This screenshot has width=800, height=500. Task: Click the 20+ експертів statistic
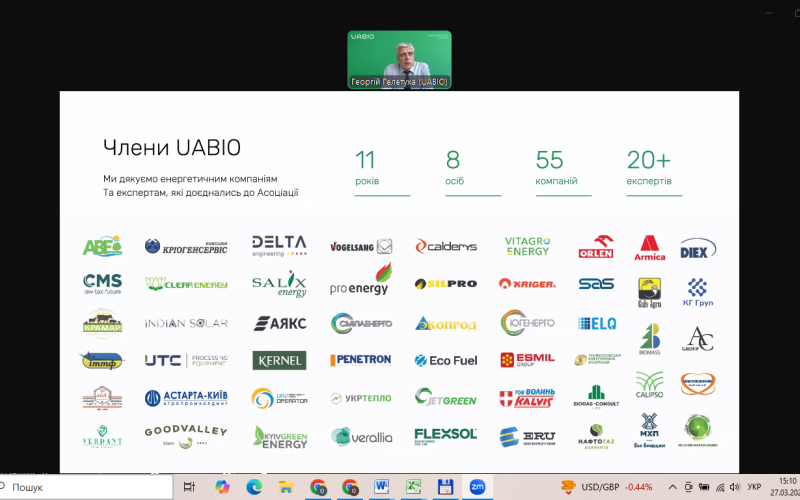(x=654, y=172)
